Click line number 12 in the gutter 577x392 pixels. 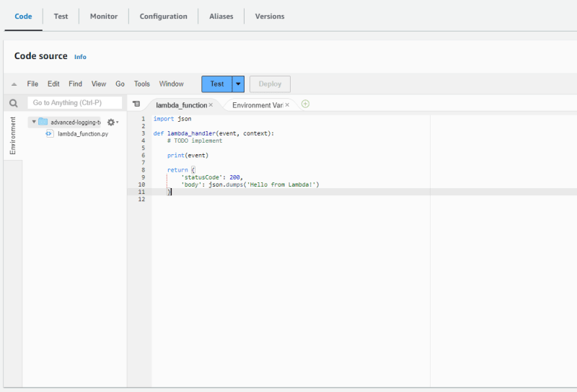141,200
